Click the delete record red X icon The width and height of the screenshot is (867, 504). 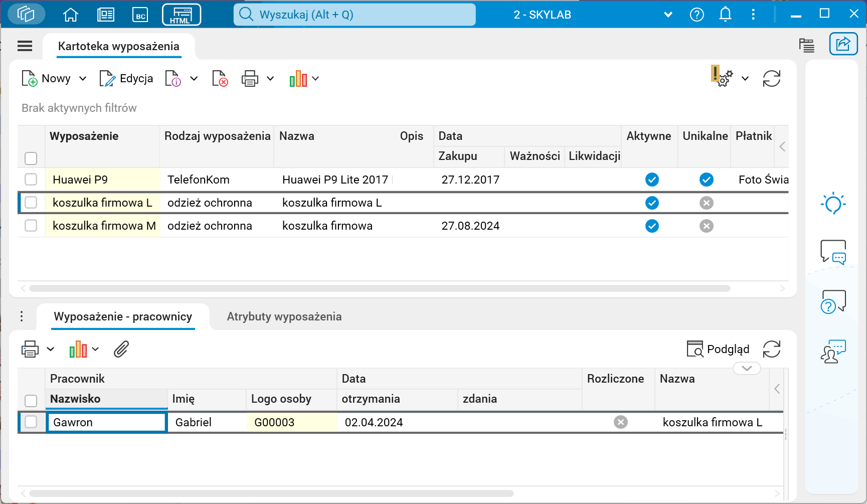coord(220,79)
